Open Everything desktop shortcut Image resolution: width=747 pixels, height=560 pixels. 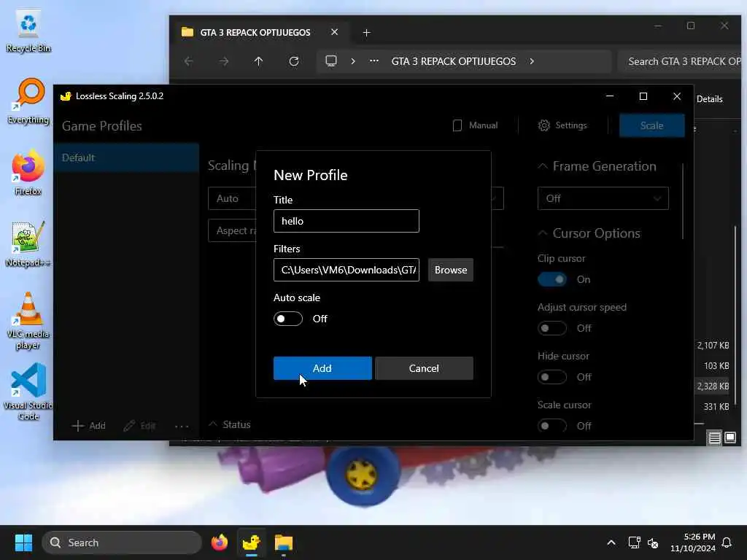point(28,102)
